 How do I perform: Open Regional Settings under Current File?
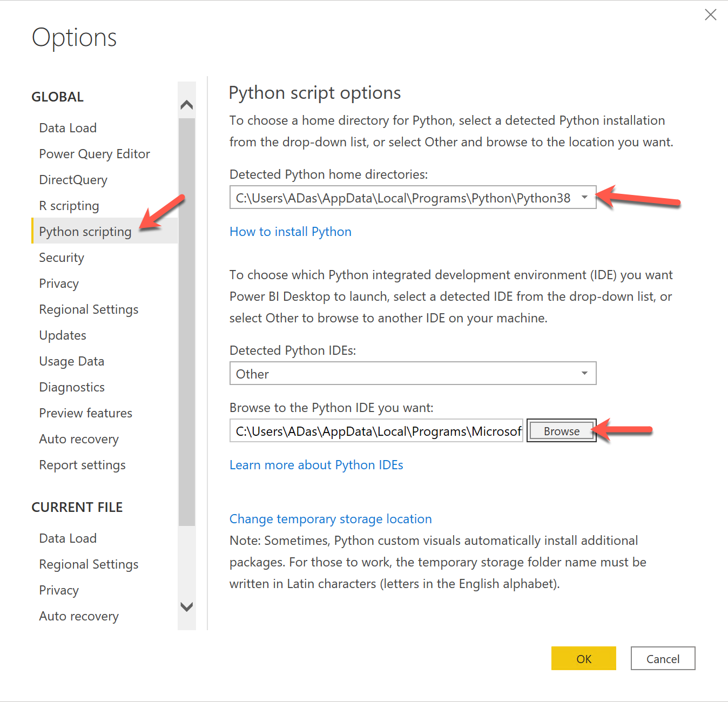click(x=88, y=564)
